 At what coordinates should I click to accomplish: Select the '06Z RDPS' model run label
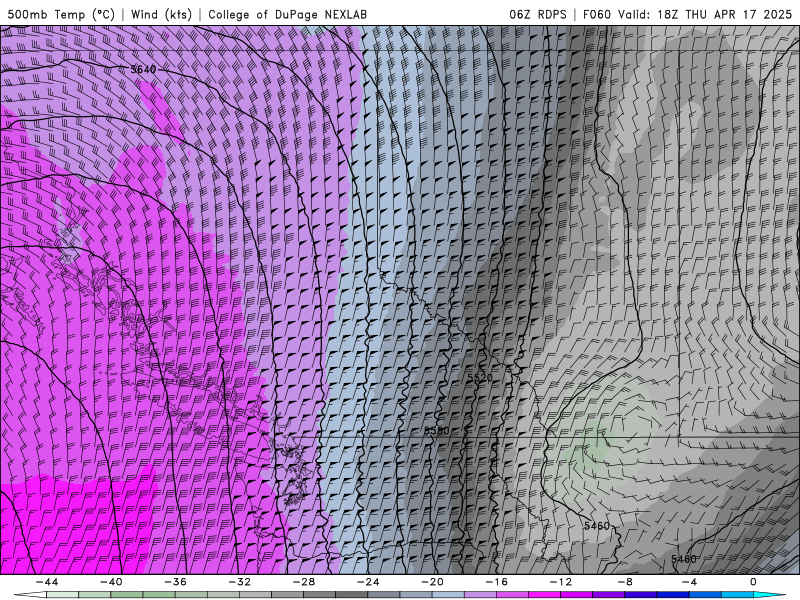pyautogui.click(x=538, y=14)
